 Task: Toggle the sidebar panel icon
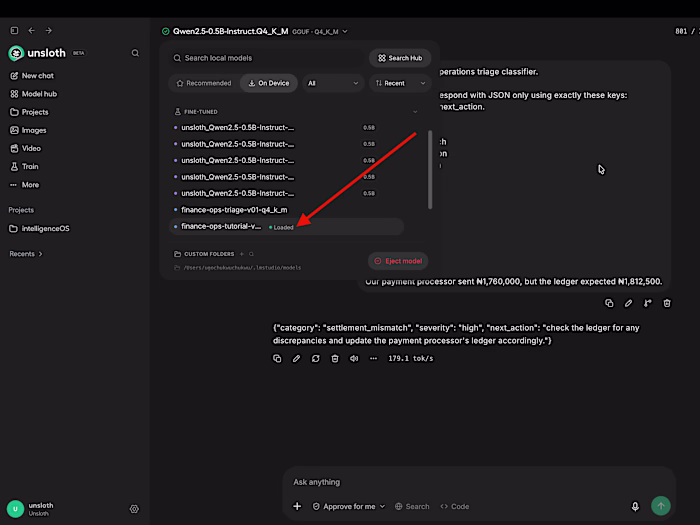point(14,30)
